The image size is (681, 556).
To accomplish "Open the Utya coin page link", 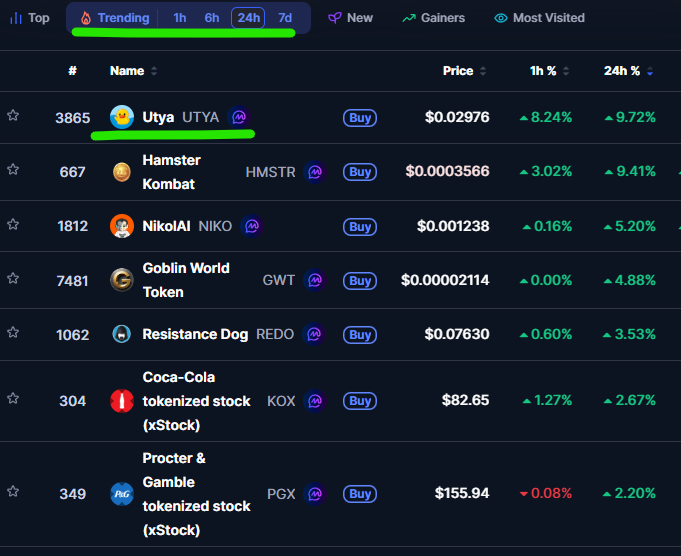I will point(158,117).
